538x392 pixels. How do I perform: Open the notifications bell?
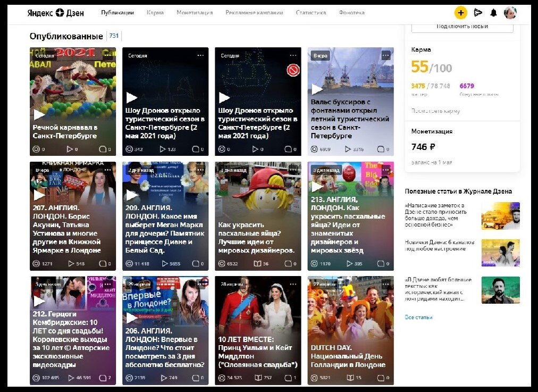click(x=493, y=13)
